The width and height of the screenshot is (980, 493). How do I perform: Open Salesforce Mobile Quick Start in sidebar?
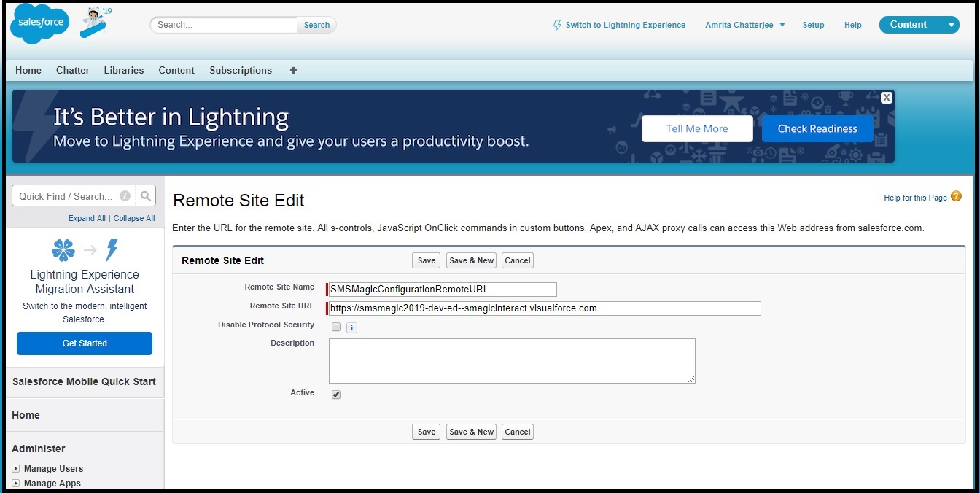coord(85,381)
